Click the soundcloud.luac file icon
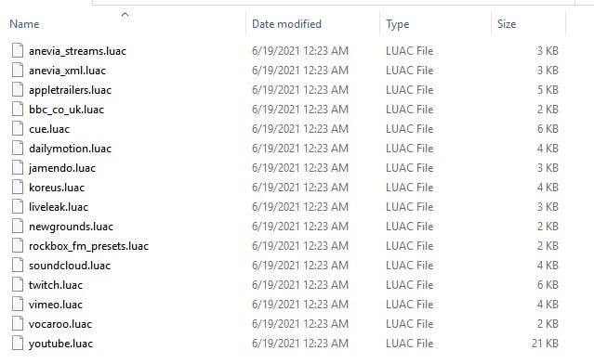Viewport: 594px width, 364px height. (x=18, y=266)
